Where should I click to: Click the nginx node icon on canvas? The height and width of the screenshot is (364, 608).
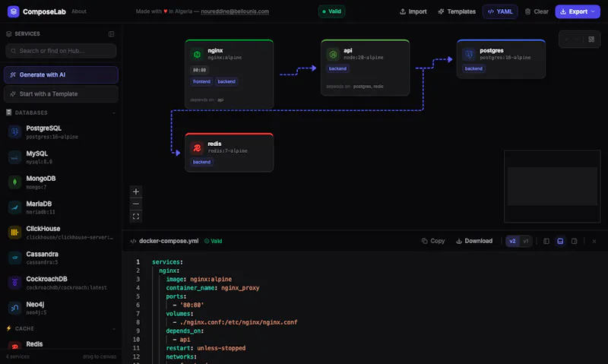[x=197, y=54]
